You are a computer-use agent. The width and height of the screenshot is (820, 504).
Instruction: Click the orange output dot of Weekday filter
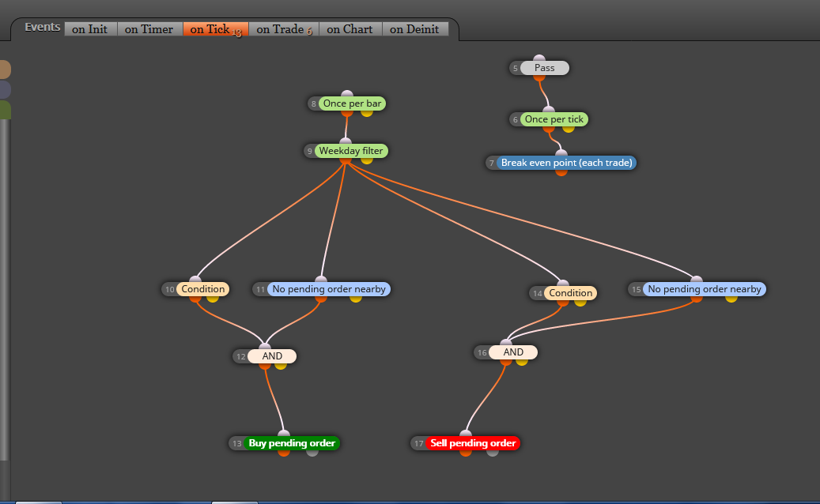(x=345, y=160)
